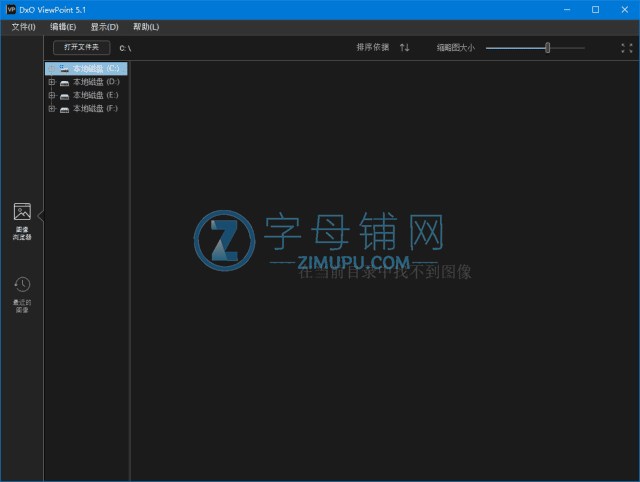640x482 pixels.
Task: Click the drive icon for 本地磁盘 (C:)
Action: [x=64, y=69]
